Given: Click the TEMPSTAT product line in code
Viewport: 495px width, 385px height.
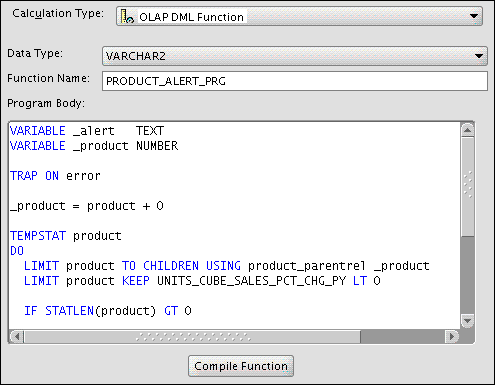Looking at the screenshot, I should coord(66,236).
